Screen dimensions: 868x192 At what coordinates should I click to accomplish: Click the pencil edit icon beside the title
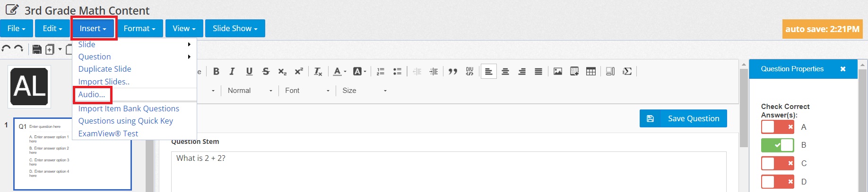click(x=12, y=9)
